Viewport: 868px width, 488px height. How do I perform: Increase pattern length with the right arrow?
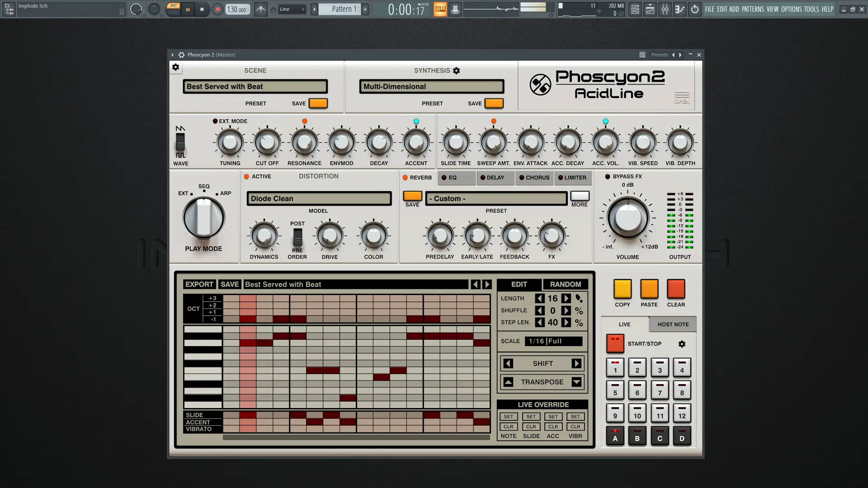click(x=566, y=298)
